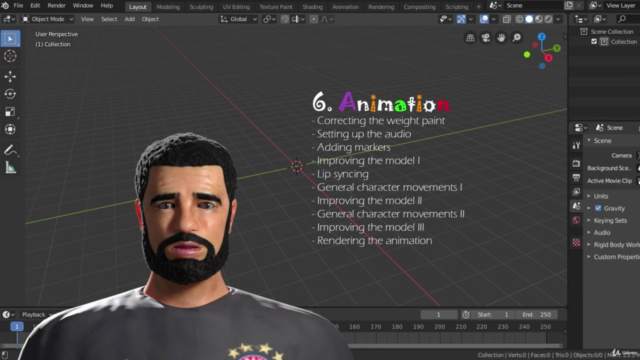Open the viewport Add menu

(x=130, y=19)
